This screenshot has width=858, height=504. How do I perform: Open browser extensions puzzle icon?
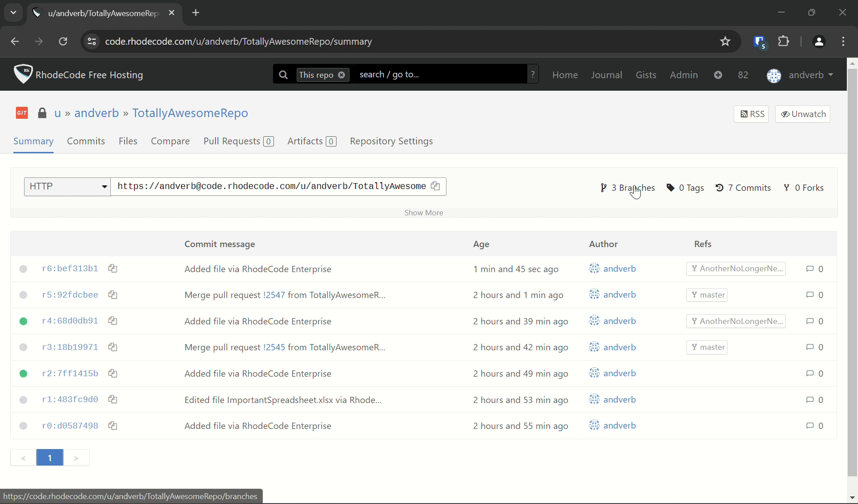click(784, 42)
